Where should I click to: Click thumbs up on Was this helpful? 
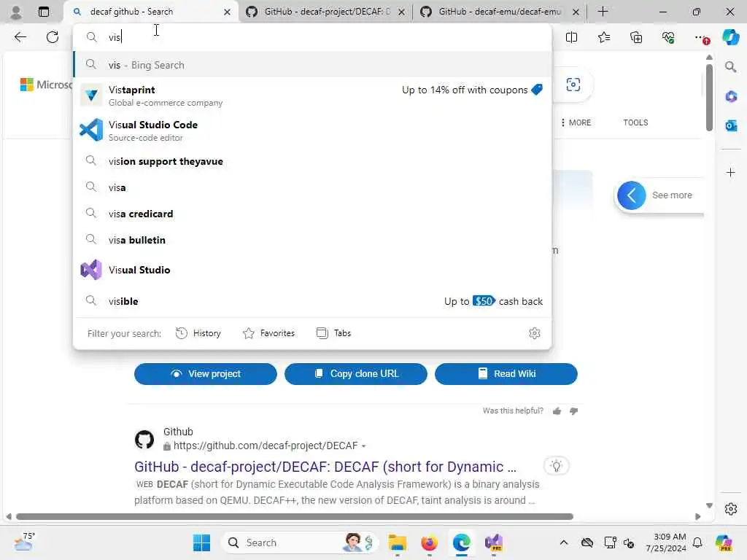tap(557, 411)
